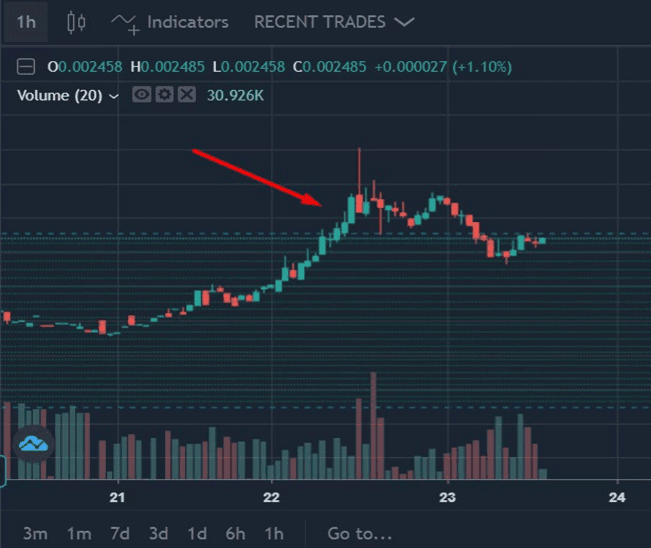Click the high price value H0.002485
This screenshot has height=548, width=651.
(167, 67)
